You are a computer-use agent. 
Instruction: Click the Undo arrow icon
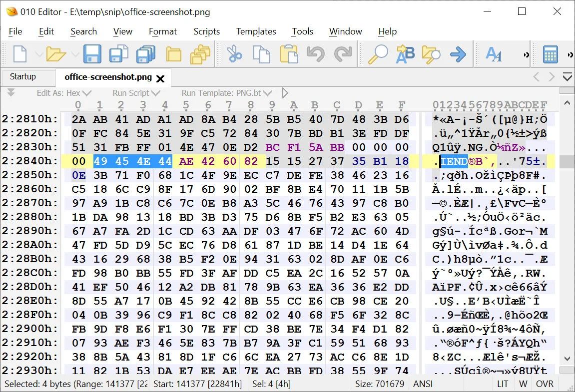(x=316, y=54)
